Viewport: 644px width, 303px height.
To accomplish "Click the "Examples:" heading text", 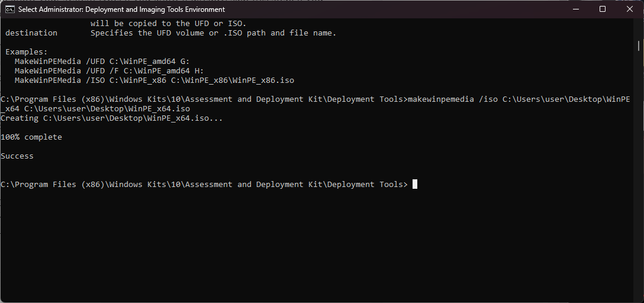I will pyautogui.click(x=27, y=52).
